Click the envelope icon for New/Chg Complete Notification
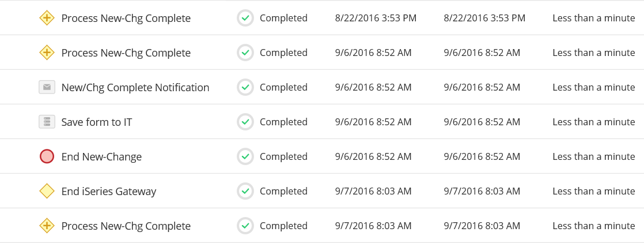This screenshot has height=243, width=644. (47, 87)
